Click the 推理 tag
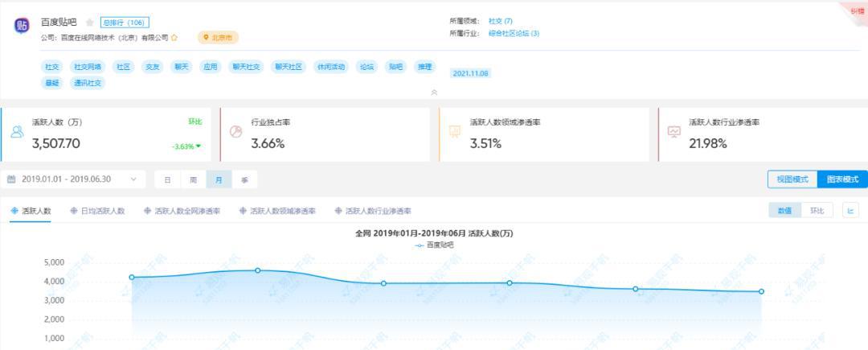Viewport: 868px width, 350px height. coord(424,67)
